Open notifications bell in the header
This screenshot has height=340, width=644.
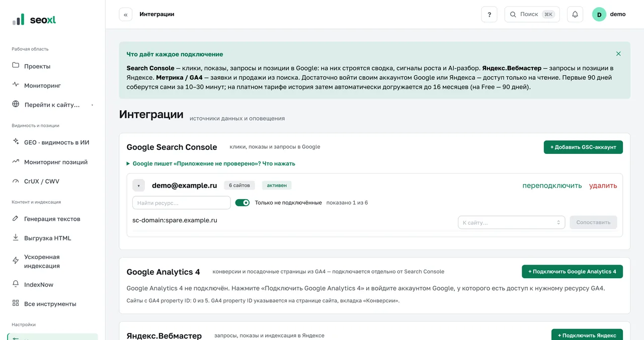point(575,15)
